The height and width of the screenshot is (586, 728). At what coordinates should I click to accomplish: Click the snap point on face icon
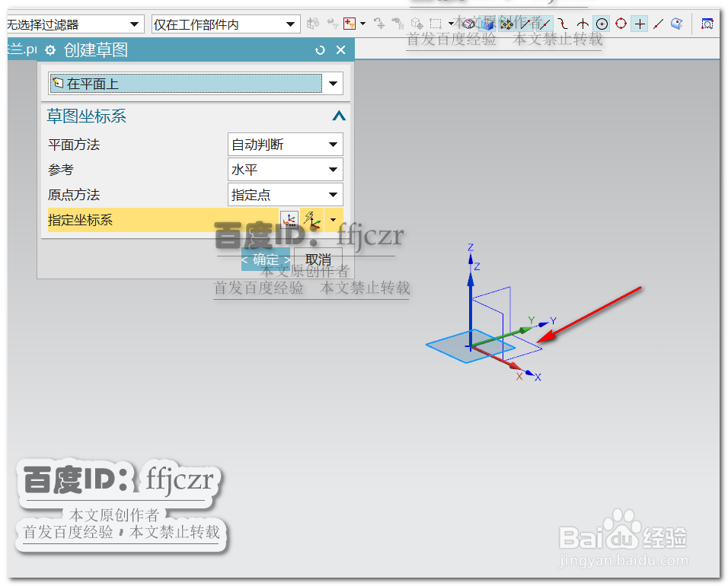(677, 23)
